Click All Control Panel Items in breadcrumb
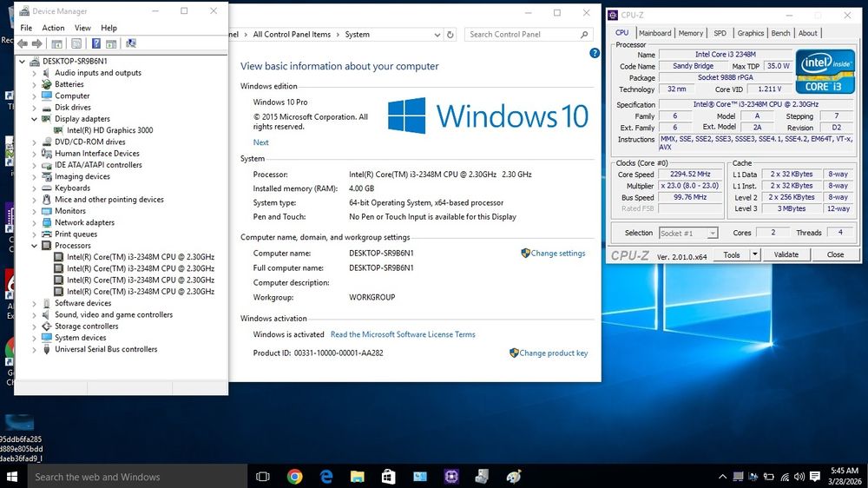 coord(292,35)
